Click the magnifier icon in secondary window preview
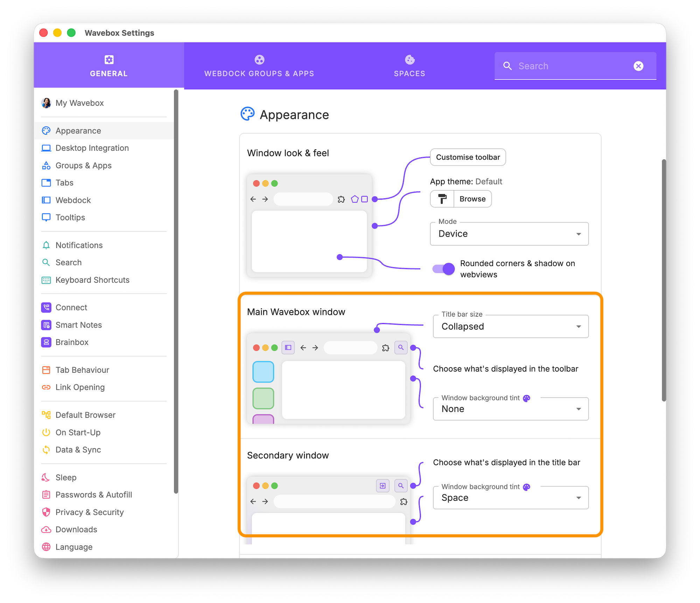The height and width of the screenshot is (603, 700). click(401, 486)
